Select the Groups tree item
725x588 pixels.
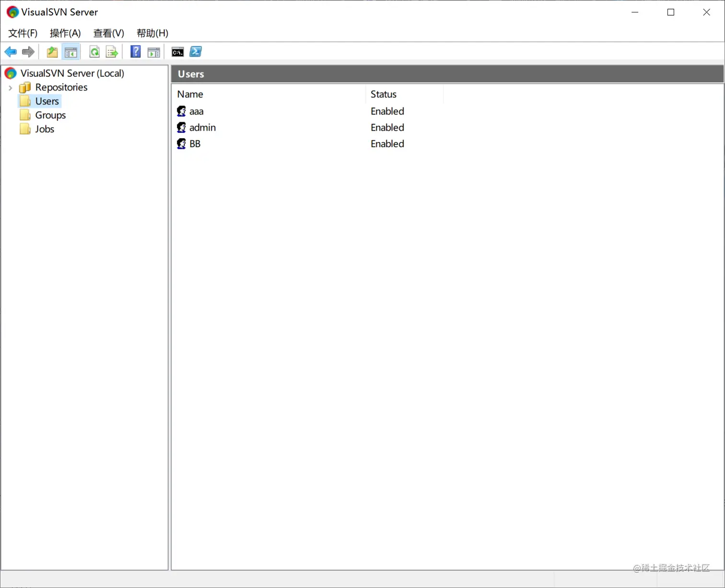pos(50,115)
